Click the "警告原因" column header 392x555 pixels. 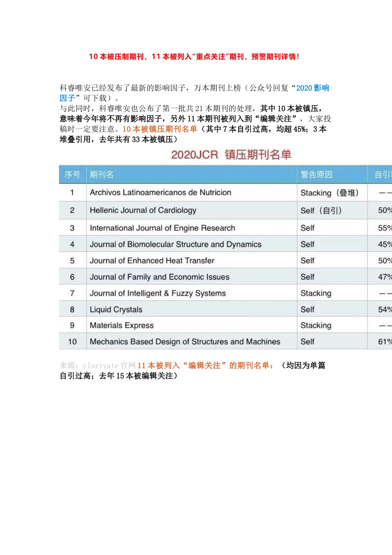[316, 175]
